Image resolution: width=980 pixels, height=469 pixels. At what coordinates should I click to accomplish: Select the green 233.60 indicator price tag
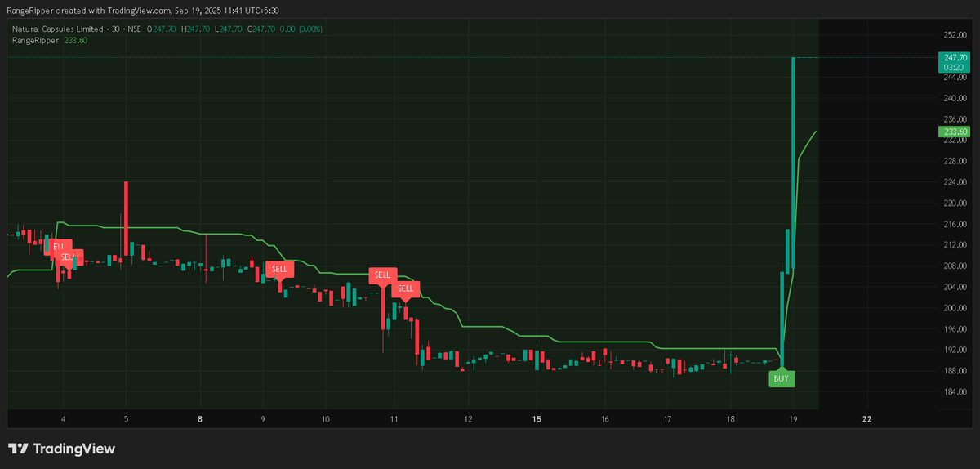tap(955, 132)
